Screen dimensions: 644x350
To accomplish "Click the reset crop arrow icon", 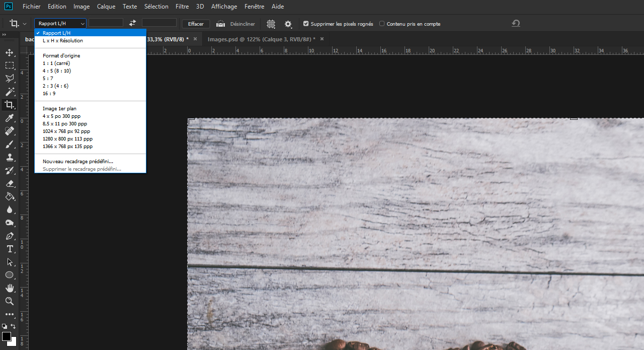I will 516,24.
